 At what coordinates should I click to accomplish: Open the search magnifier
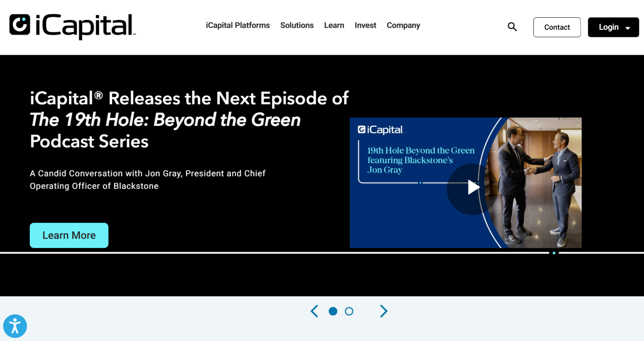click(512, 26)
